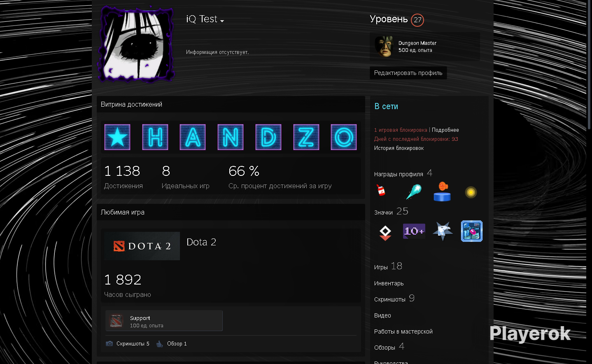
Task: Open the Скриншоты 9 sidebar link
Action: tap(394, 299)
